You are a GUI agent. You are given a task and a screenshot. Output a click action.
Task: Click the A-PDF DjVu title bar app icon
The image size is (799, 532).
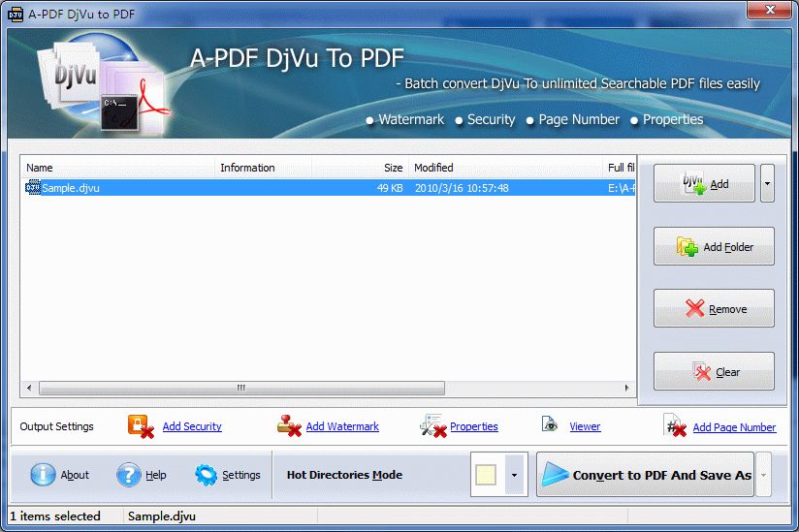pyautogui.click(x=16, y=15)
